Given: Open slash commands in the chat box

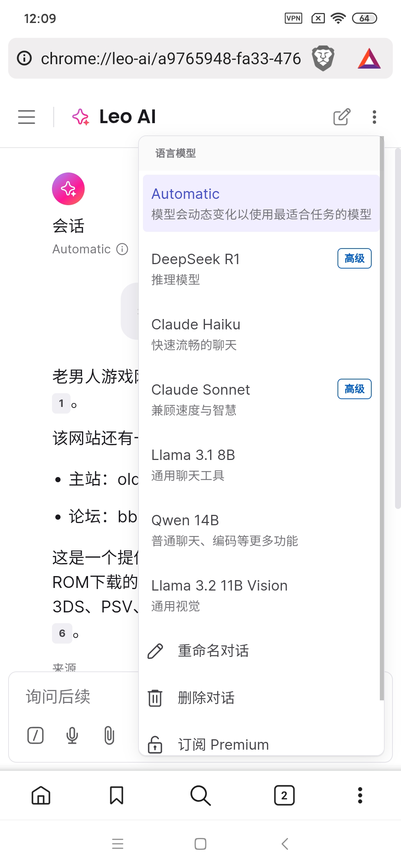Looking at the screenshot, I should 35,736.
